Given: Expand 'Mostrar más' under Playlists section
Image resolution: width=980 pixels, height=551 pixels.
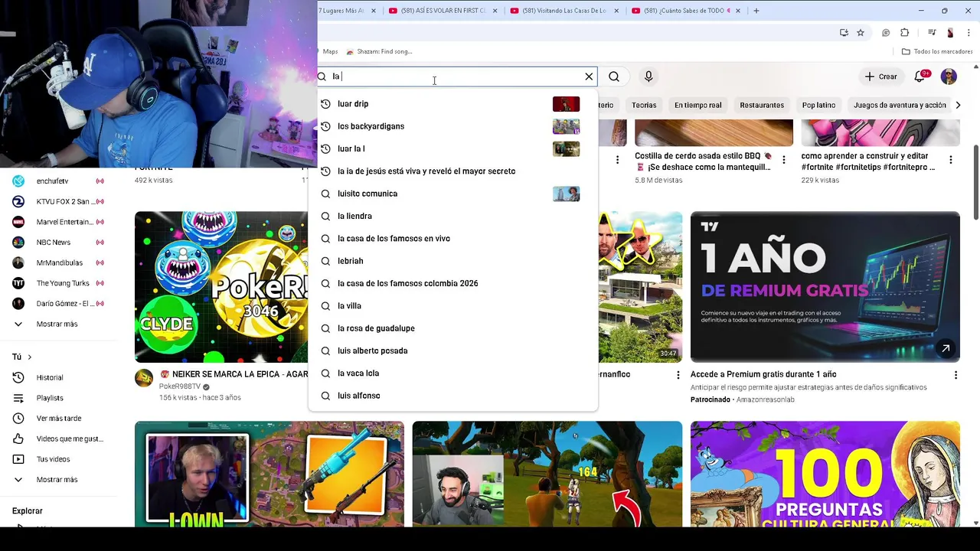Looking at the screenshot, I should coord(59,480).
